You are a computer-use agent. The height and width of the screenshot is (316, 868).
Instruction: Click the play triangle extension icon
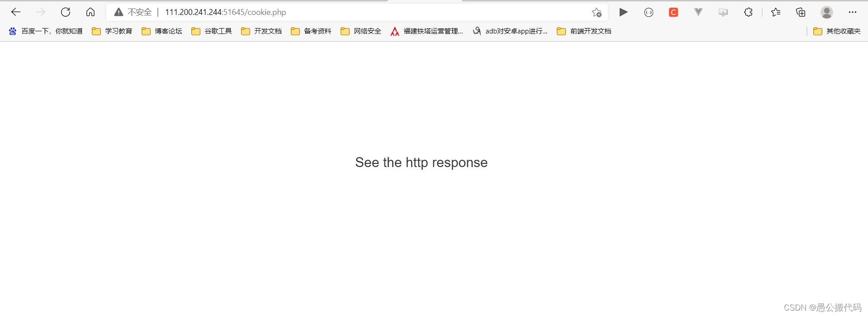coord(623,12)
